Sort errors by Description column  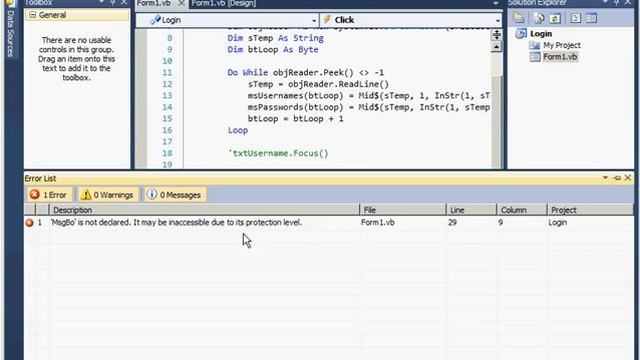[204, 210]
